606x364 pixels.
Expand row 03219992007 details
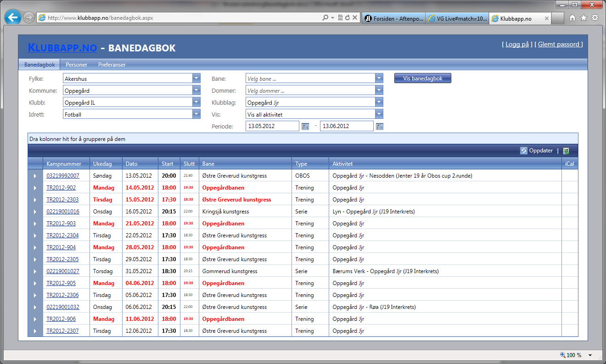click(35, 176)
